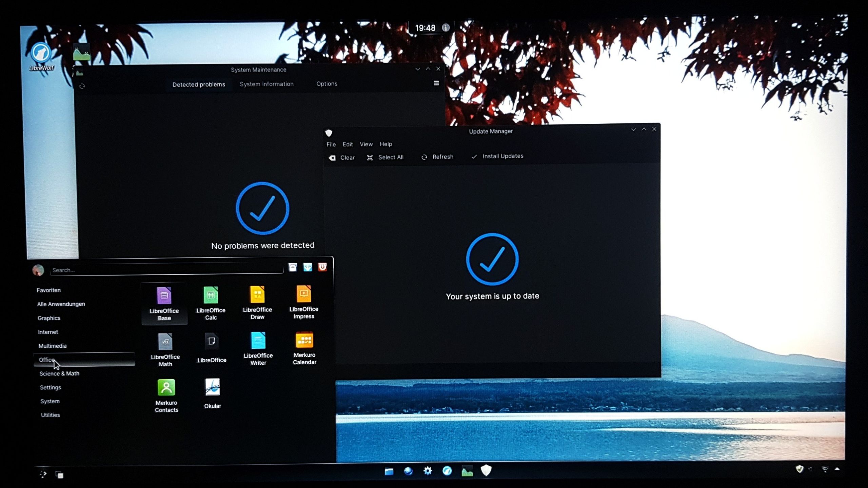Click the volume speaker icon in the system tray
The width and height of the screenshot is (868, 488).
(x=811, y=469)
